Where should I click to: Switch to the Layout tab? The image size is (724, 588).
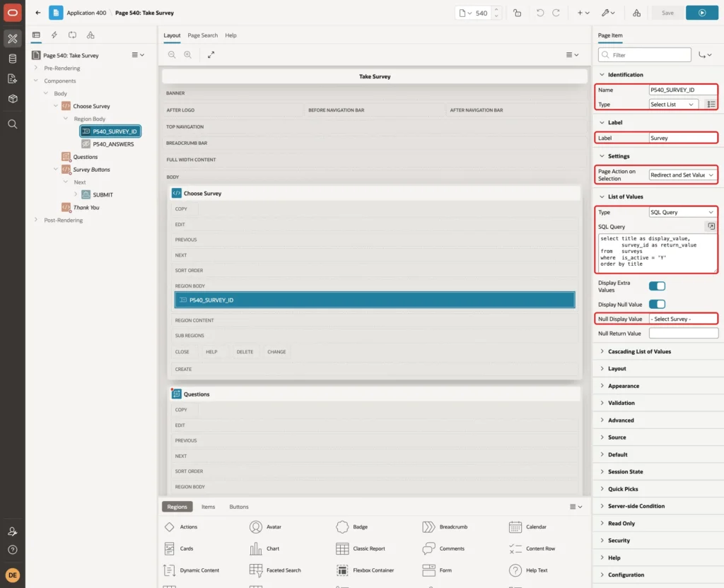click(x=172, y=35)
